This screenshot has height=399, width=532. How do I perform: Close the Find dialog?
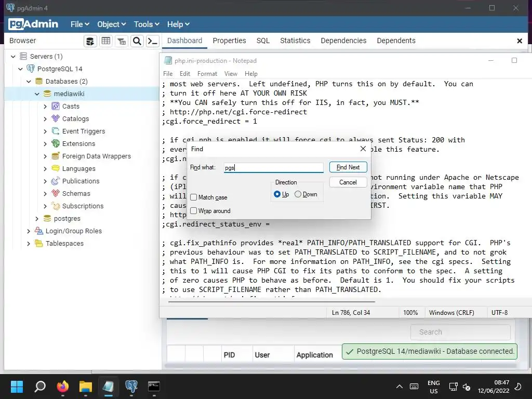pyautogui.click(x=363, y=149)
